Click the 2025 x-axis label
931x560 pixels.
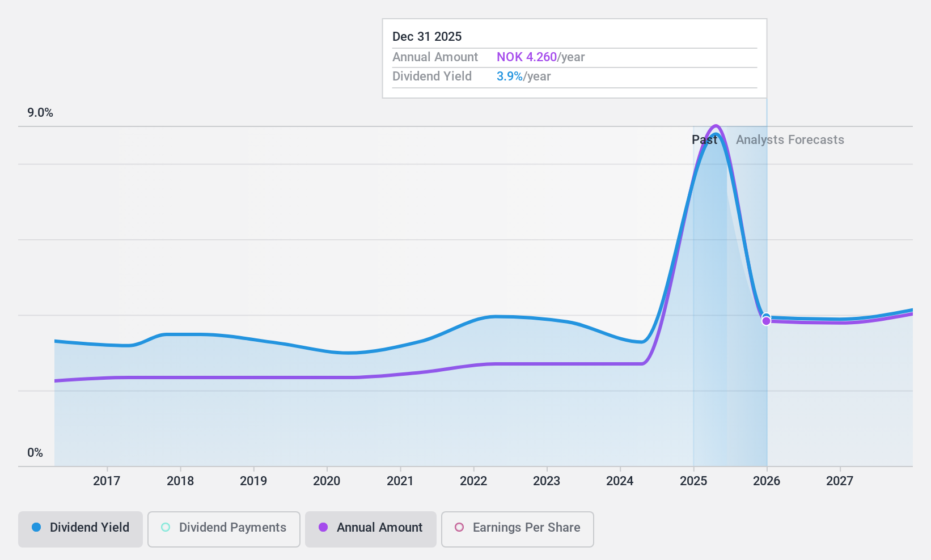coord(693,481)
